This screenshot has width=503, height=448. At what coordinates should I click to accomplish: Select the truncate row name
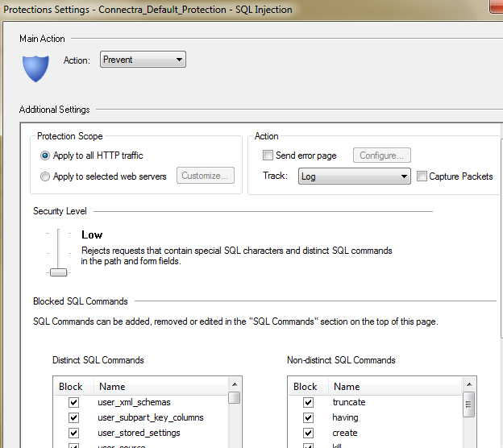tap(349, 402)
